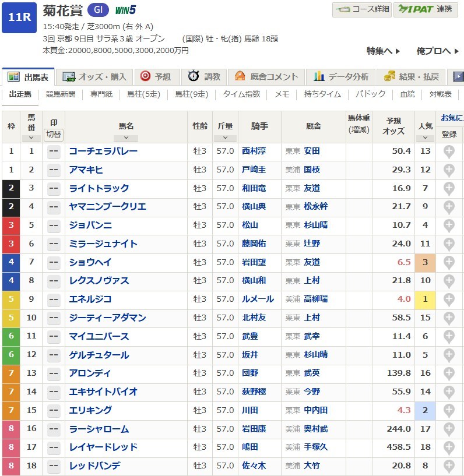Viewport: 464px width, 476px height.
Task: Register エリキング using its plus icon
Action: [x=448, y=410]
